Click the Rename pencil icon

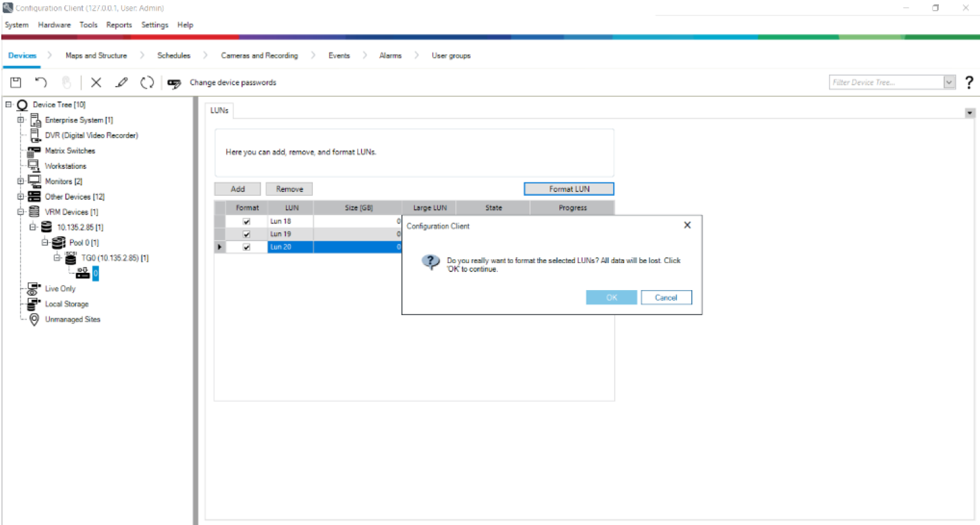point(121,82)
